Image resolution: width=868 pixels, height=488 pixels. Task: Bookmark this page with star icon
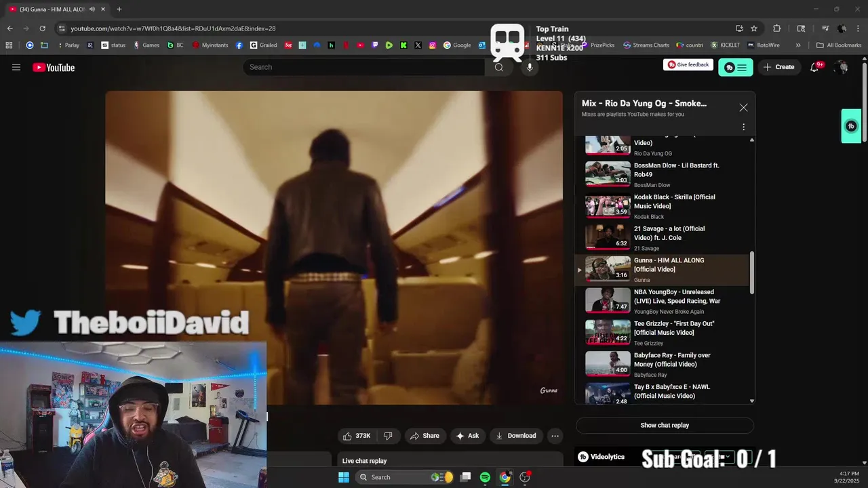pos(754,28)
